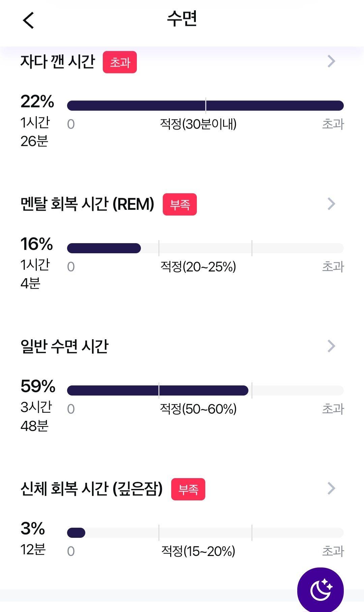Click the 16% REM progress bar
Viewport: 364px width, 612px height.
205,248
